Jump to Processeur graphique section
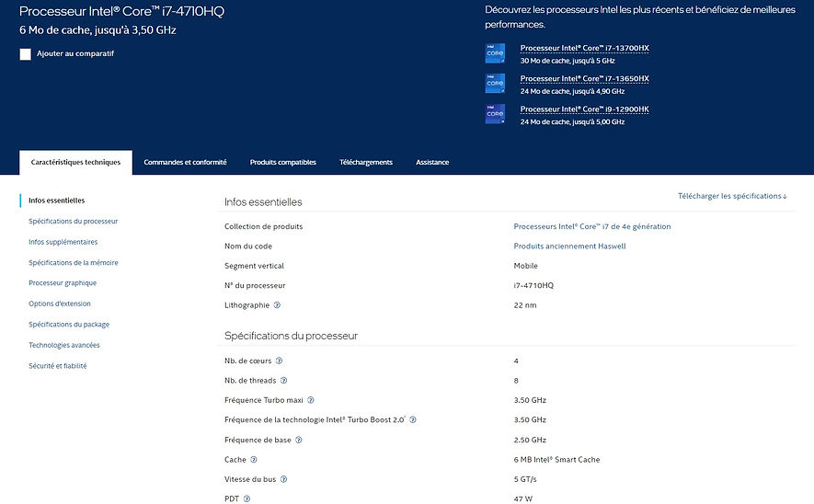 [63, 283]
